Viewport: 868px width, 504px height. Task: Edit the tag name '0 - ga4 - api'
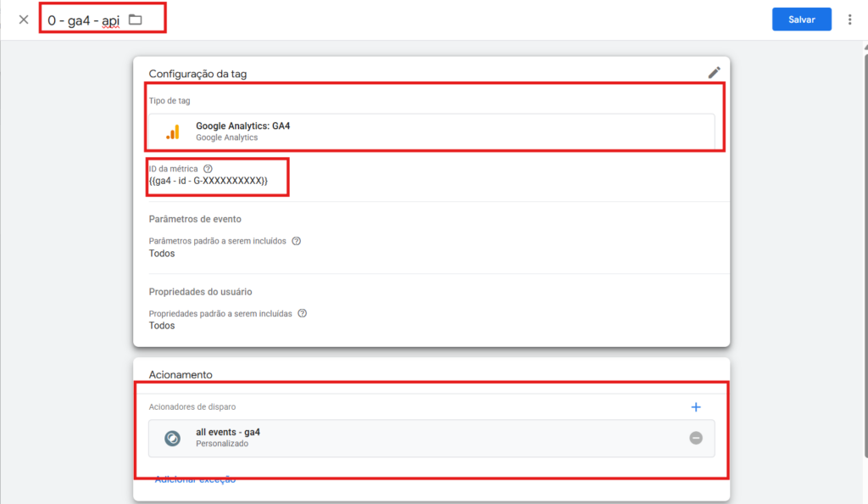pos(84,20)
